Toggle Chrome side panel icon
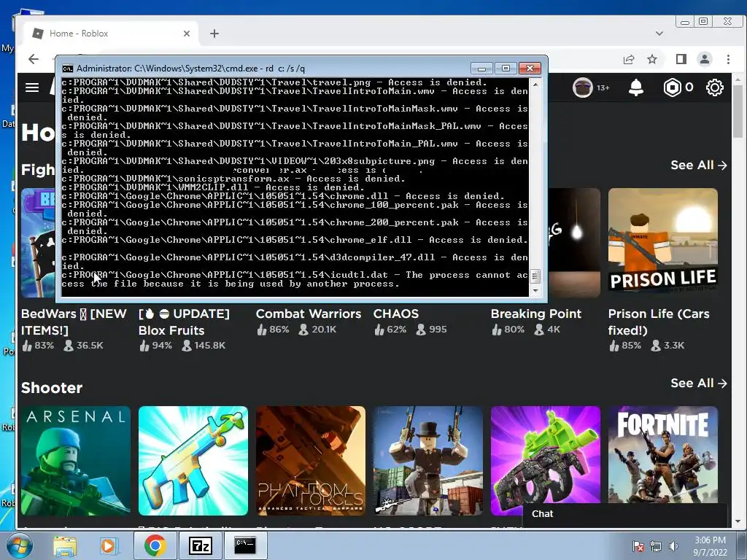Viewport: 747px width, 560px height. point(681,60)
